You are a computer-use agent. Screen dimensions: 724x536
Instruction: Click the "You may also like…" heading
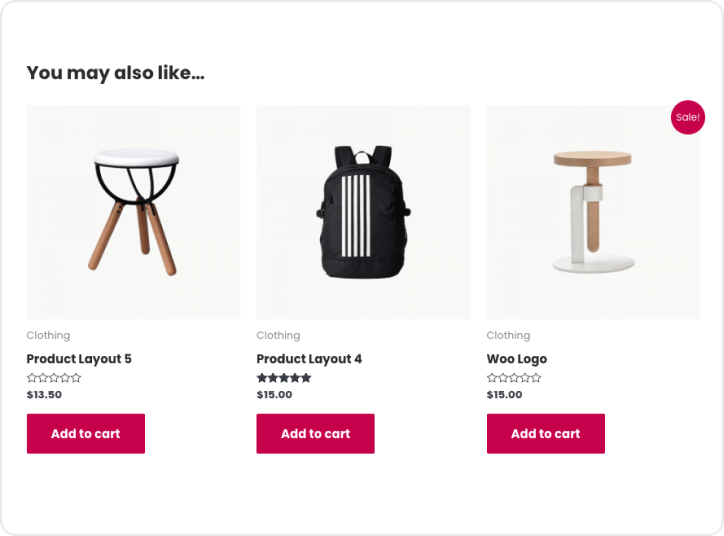[x=115, y=73]
